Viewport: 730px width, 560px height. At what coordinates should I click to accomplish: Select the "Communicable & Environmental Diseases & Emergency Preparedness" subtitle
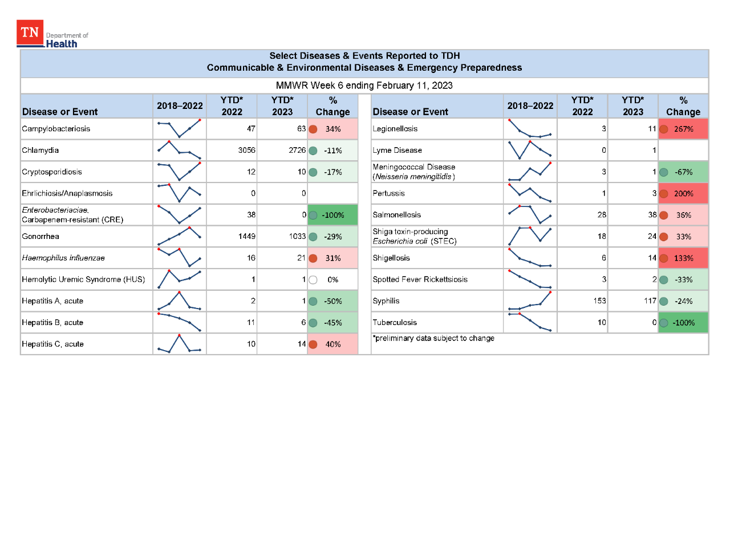point(364,68)
